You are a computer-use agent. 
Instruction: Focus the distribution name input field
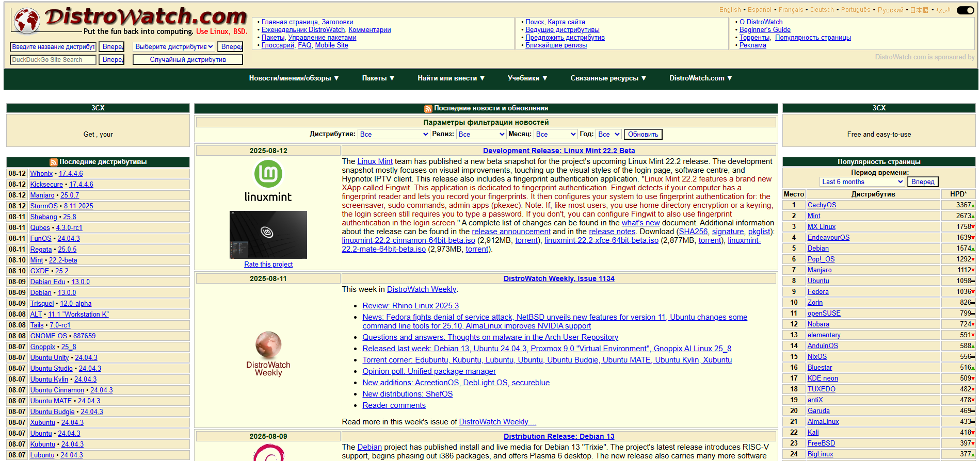click(x=53, y=47)
